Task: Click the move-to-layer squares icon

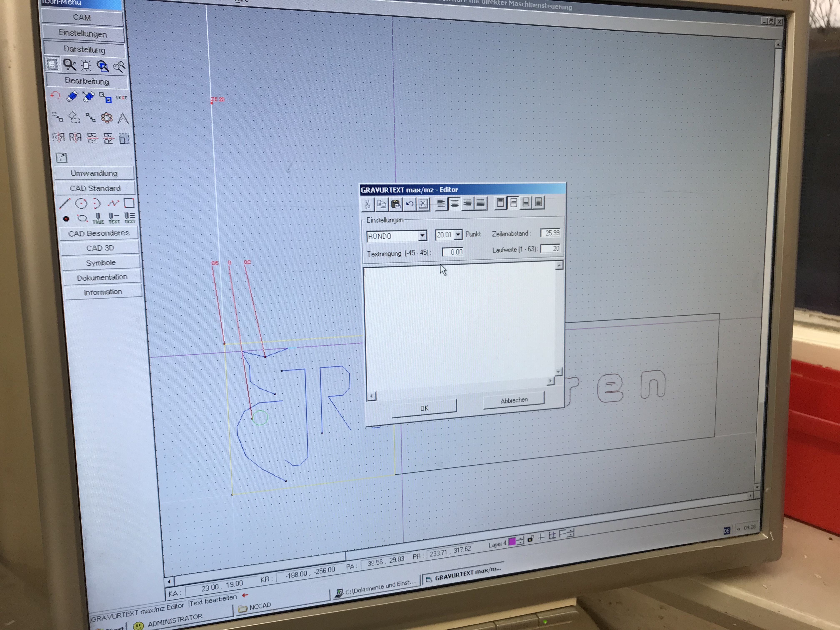Action: 105,97
